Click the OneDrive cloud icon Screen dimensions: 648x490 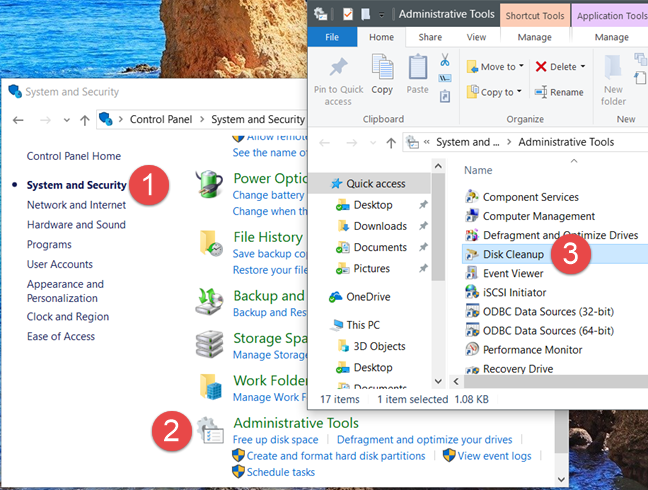click(336, 297)
